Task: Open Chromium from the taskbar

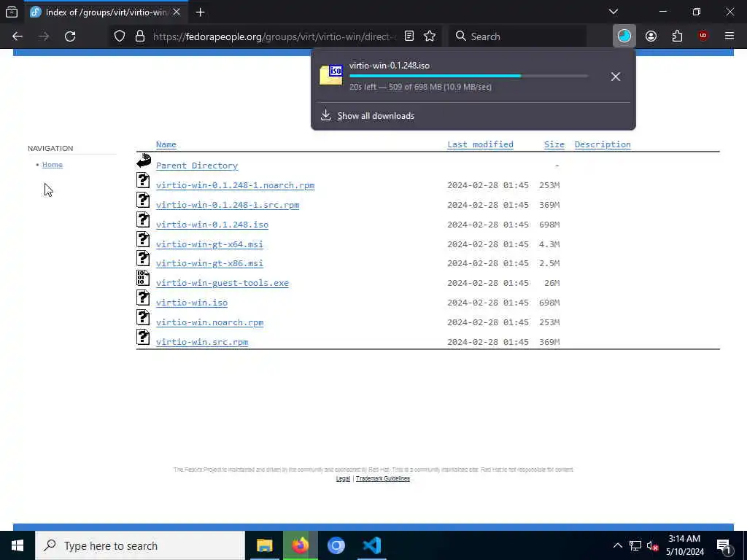Action: [x=336, y=545]
